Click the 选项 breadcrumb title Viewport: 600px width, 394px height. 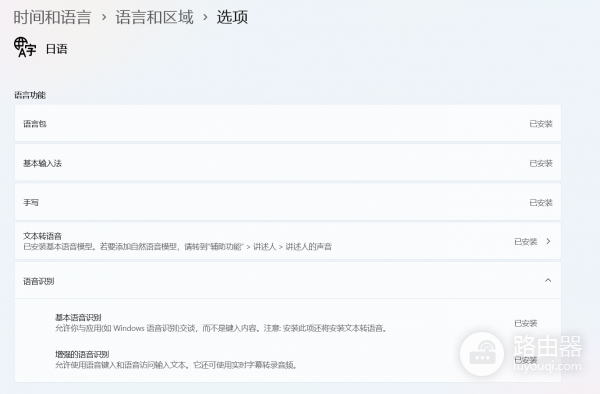tap(232, 17)
